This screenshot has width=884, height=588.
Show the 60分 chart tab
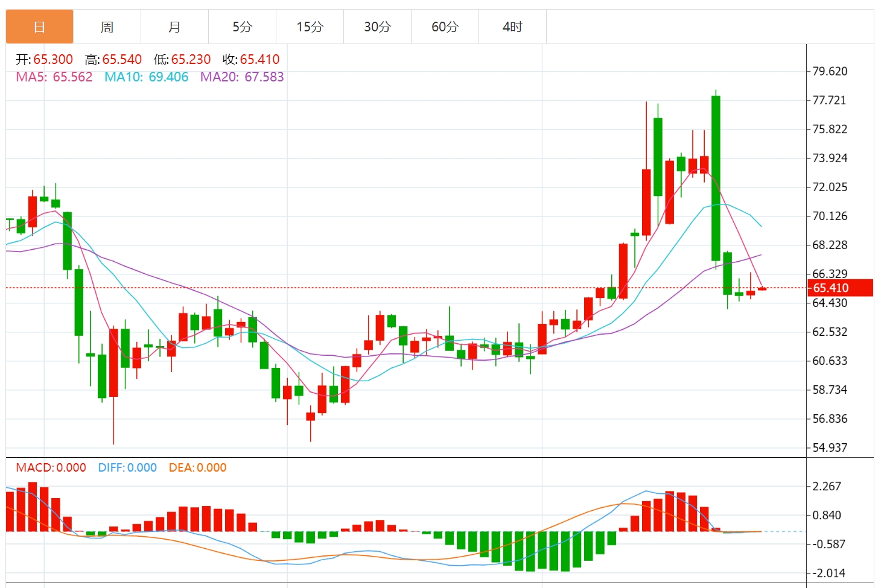[x=445, y=27]
